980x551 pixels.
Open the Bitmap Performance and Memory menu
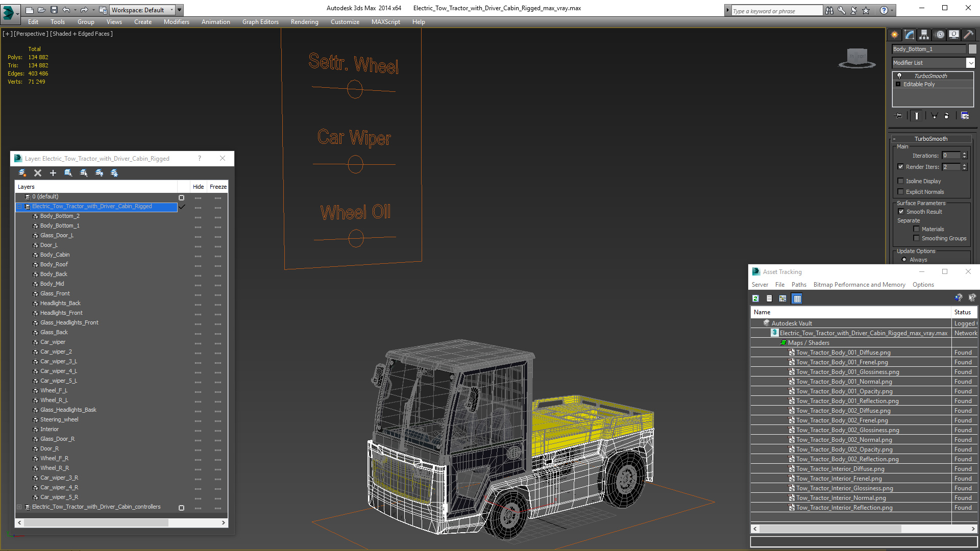click(x=859, y=285)
